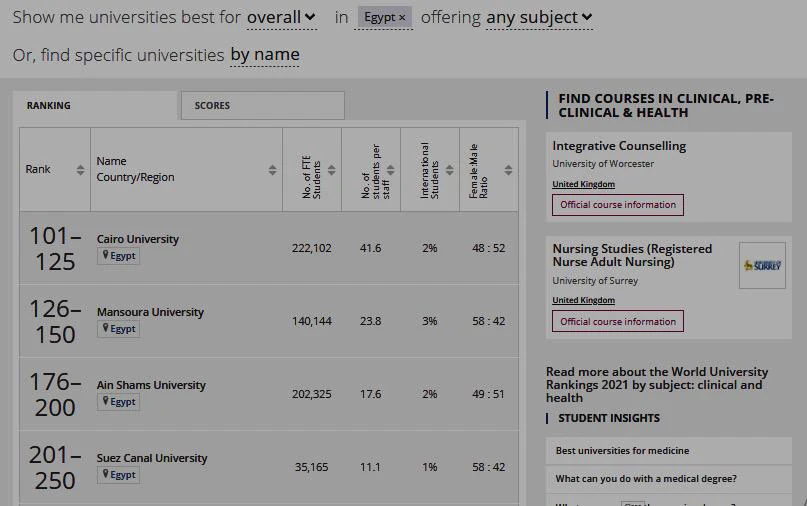Sort by International Students arrows
The image size is (807, 506).
click(449, 170)
